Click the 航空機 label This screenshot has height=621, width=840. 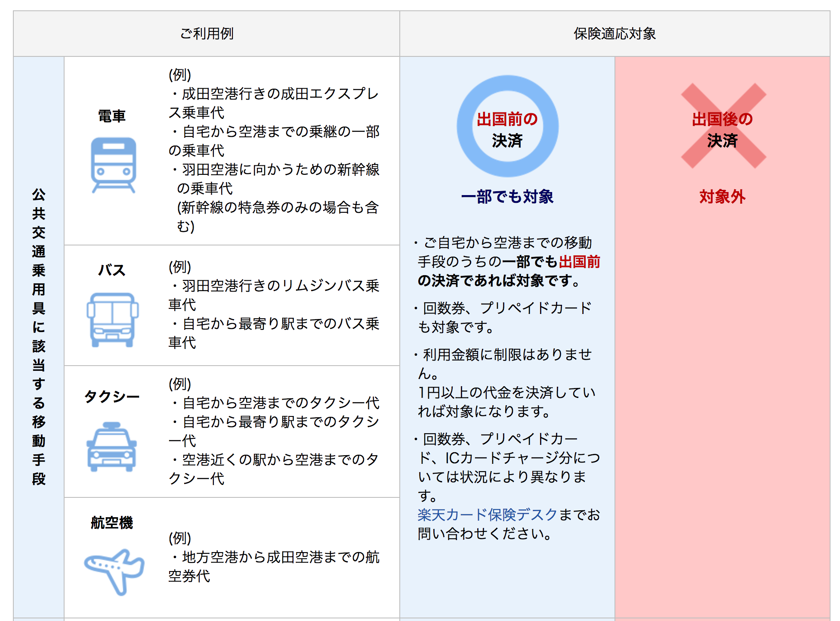coord(111,522)
